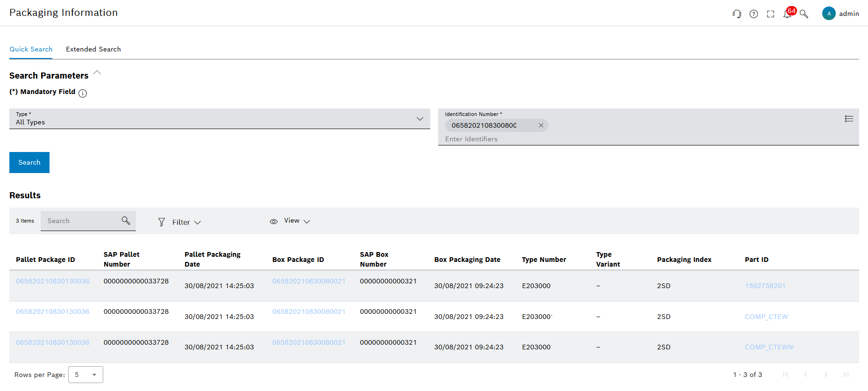Remove the 0658202108300800 identifier chip
The image size is (868, 391).
pyautogui.click(x=541, y=125)
